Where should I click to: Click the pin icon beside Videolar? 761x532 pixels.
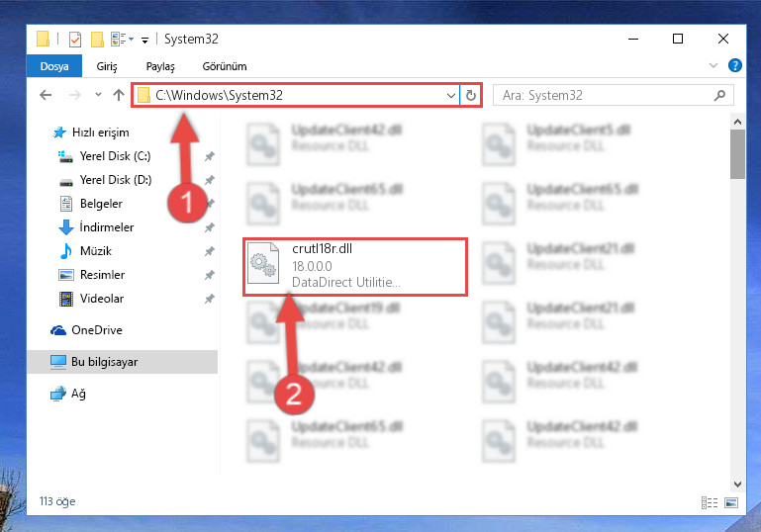click(x=209, y=299)
